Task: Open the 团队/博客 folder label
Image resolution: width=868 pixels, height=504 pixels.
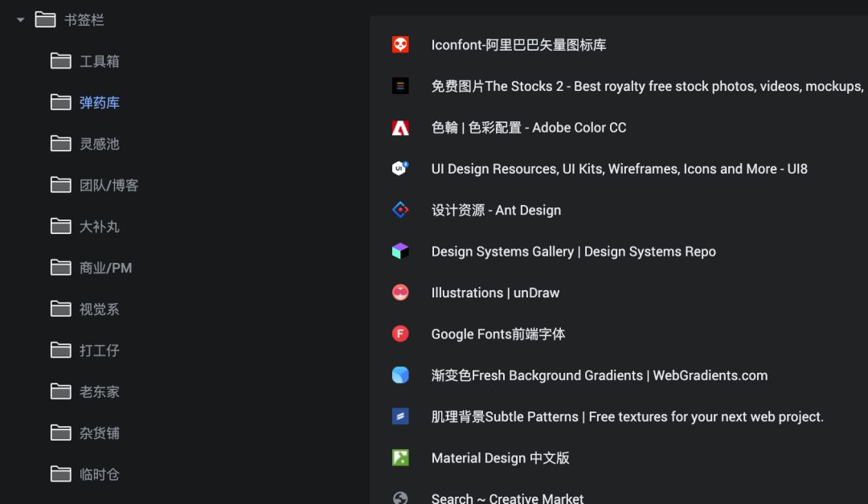Action: [x=109, y=186]
